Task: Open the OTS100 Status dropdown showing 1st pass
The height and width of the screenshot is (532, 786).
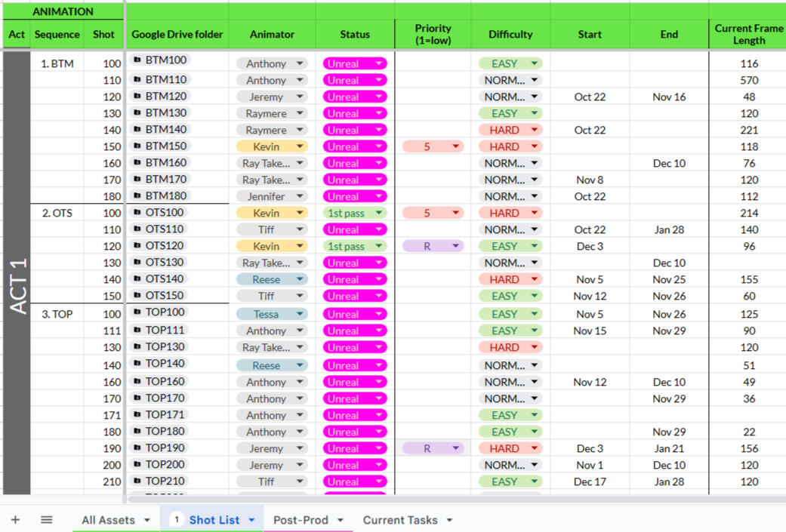Action: [x=378, y=214]
